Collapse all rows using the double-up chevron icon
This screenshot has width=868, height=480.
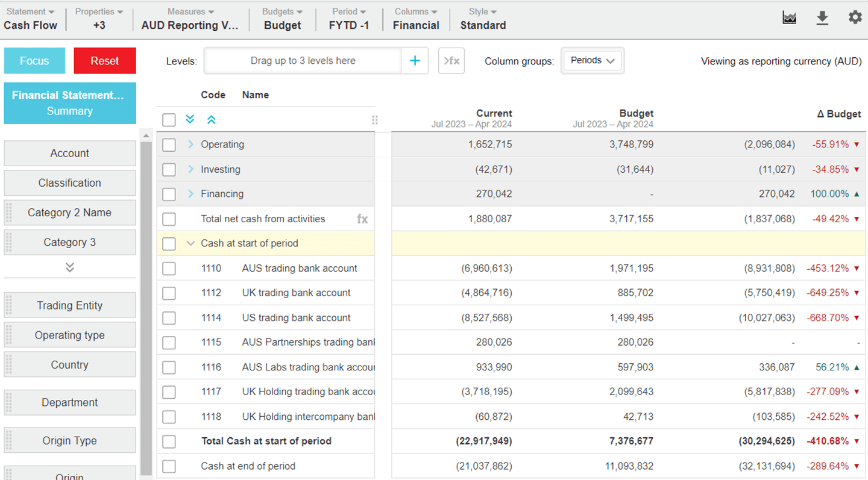(211, 119)
